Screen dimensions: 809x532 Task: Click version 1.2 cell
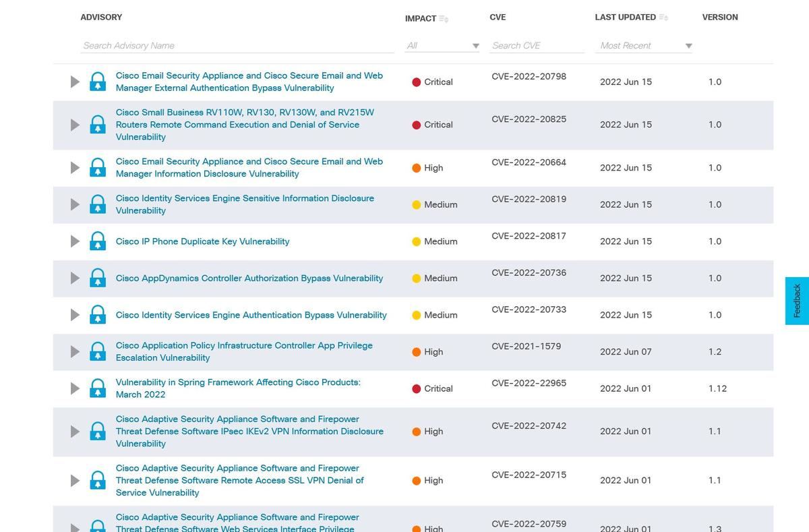pos(715,352)
